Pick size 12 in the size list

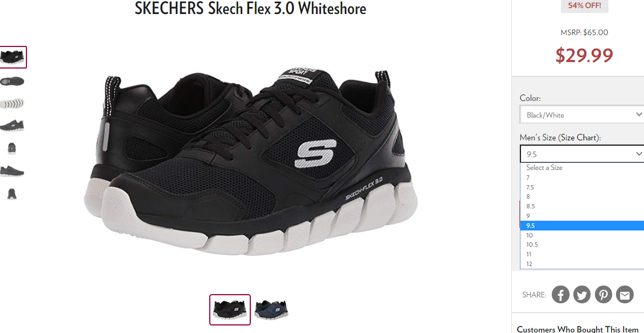pyautogui.click(x=582, y=264)
